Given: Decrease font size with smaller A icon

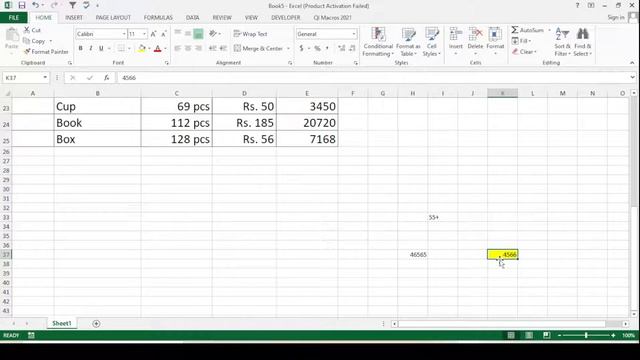Looking at the screenshot, I should point(163,34).
